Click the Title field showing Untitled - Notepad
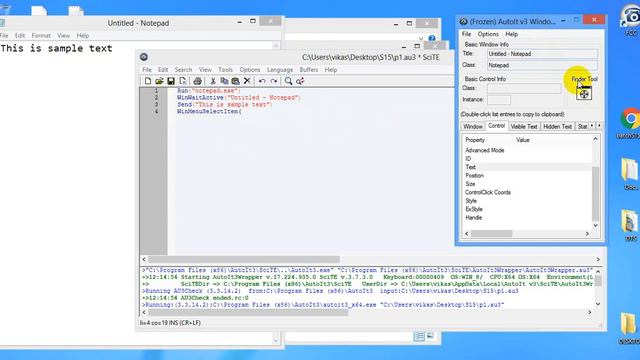640x360 pixels. (542, 54)
